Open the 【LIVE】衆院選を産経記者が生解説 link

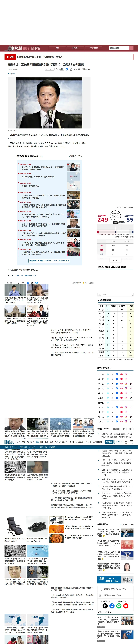point(112,267)
